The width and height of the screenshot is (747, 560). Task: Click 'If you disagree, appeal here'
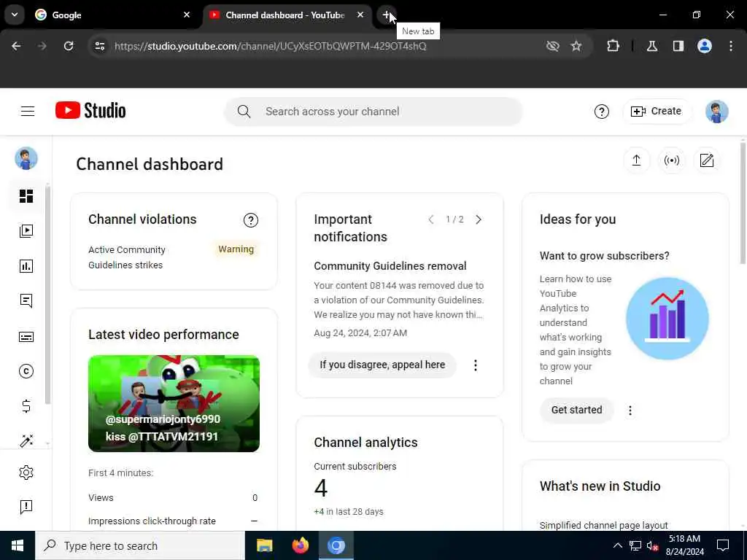[382, 365]
